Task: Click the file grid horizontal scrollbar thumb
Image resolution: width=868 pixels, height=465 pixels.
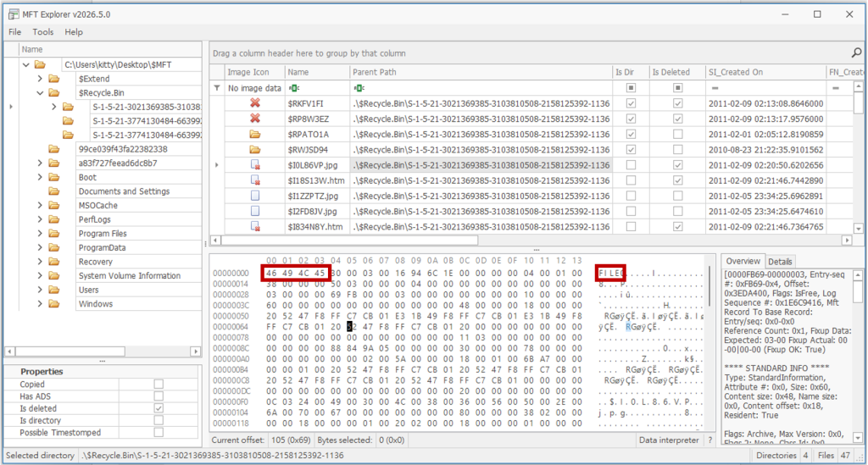Action: coord(349,240)
